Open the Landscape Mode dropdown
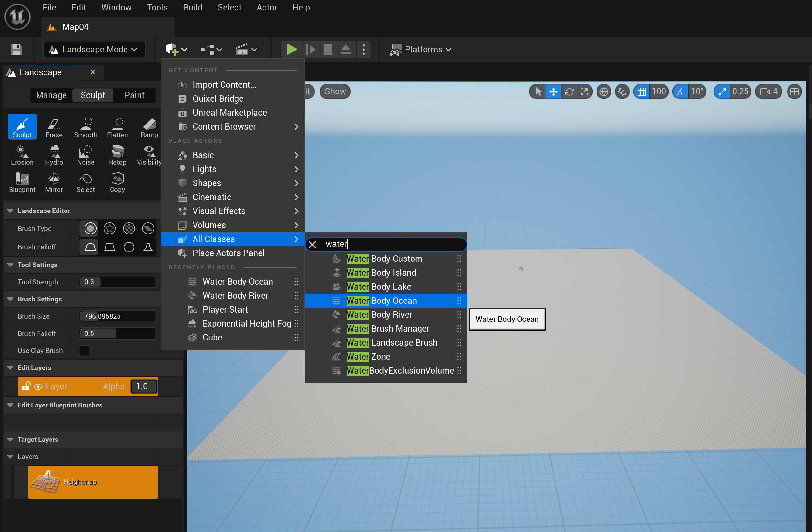The image size is (812, 532). click(94, 50)
